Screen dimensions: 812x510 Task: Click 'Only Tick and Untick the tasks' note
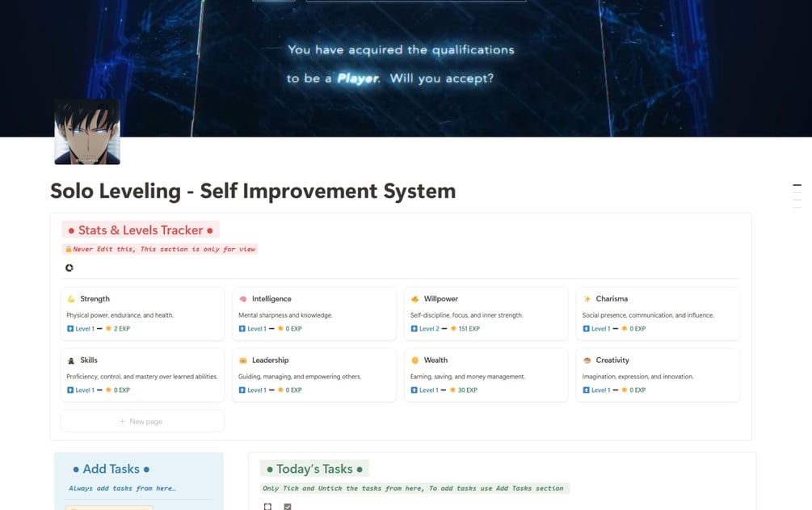(413, 488)
